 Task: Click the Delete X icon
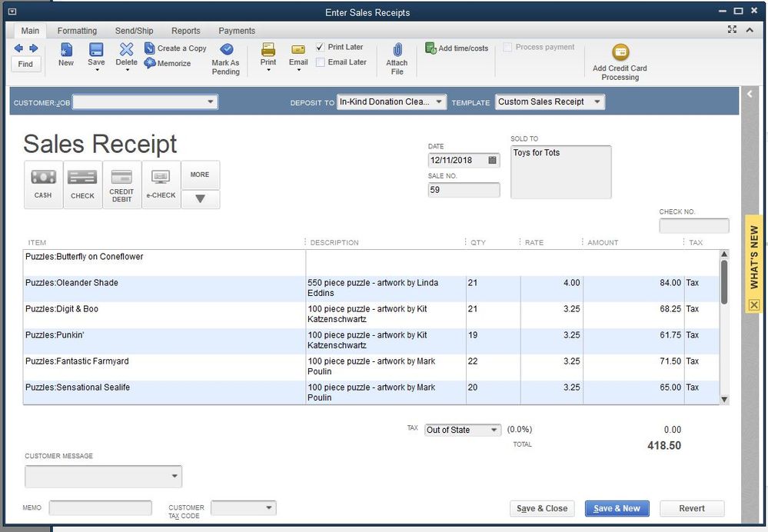click(126, 50)
